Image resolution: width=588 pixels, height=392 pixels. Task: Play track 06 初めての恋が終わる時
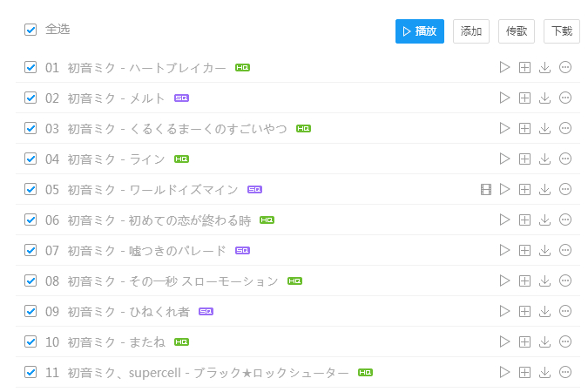pos(504,220)
